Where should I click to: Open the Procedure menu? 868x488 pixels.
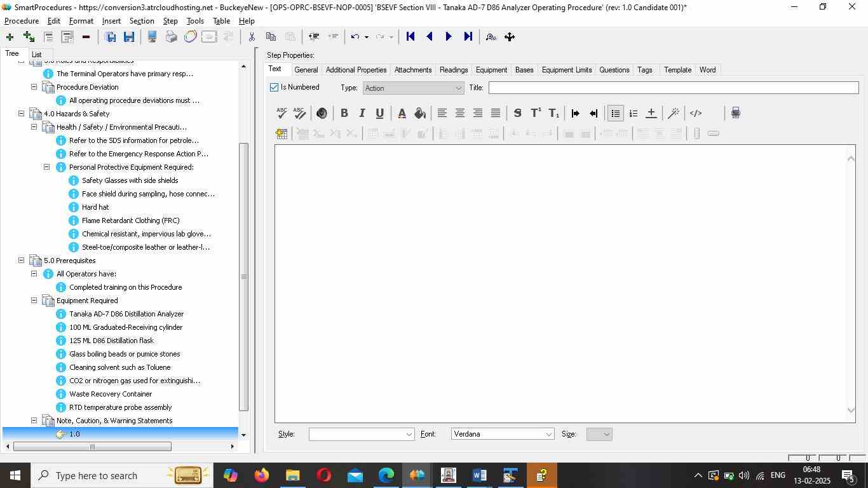click(x=22, y=21)
